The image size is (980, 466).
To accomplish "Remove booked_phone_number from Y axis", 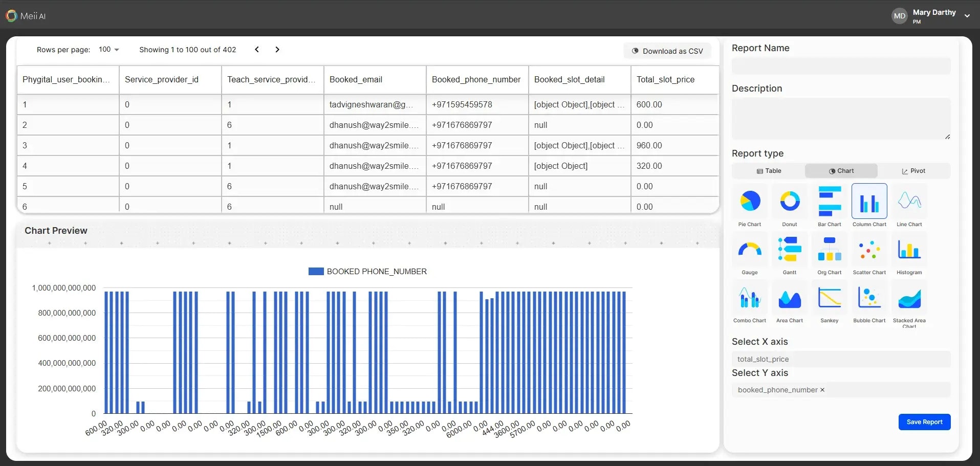I will pos(822,390).
